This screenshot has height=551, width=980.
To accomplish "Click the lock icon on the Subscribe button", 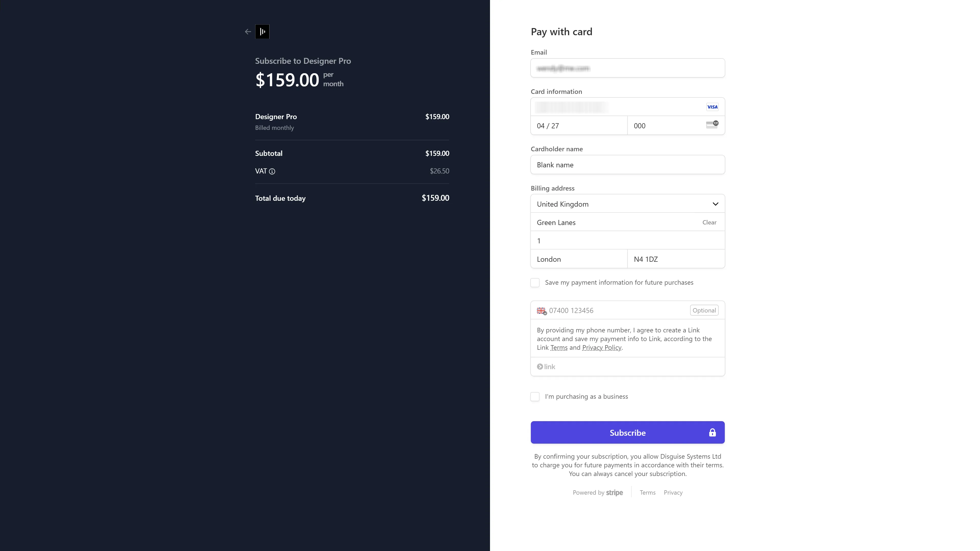I will pos(712,432).
